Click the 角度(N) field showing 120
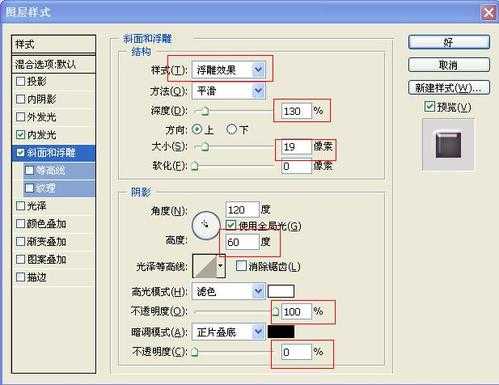Viewport: 499px width, 385px height. [x=242, y=210]
